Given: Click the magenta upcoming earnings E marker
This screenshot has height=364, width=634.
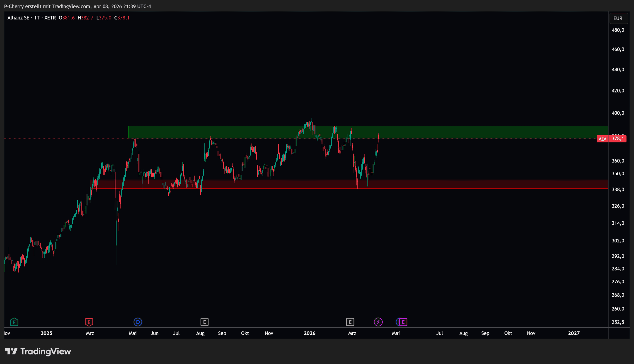Looking at the screenshot, I should (403, 322).
